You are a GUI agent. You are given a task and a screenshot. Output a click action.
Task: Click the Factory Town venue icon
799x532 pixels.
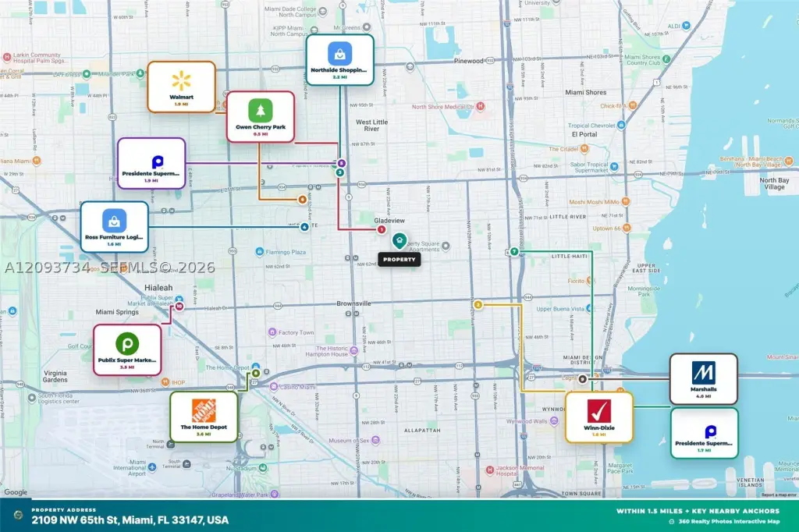[272, 332]
